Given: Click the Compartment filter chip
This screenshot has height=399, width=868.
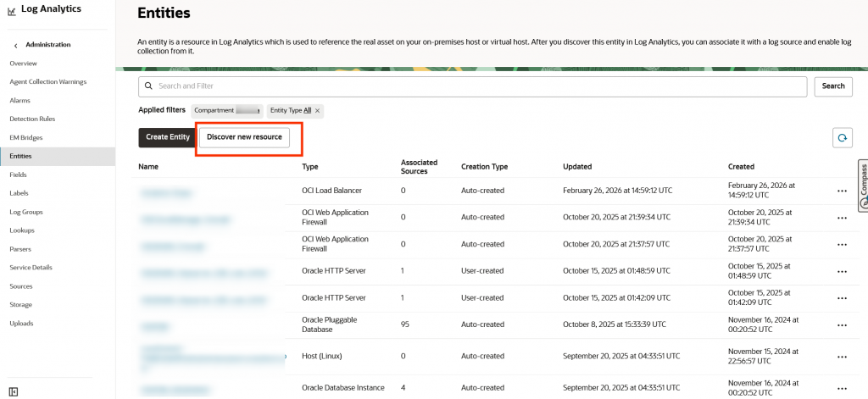Looking at the screenshot, I should 227,111.
